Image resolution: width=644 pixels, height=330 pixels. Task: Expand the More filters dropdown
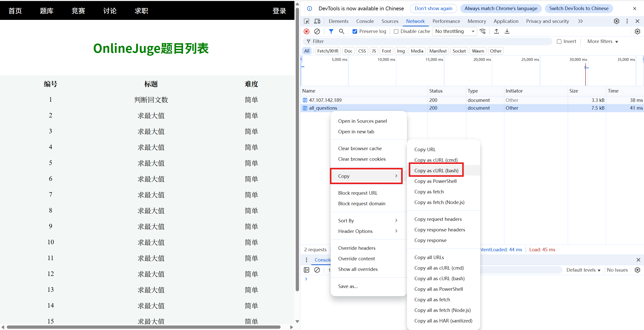(602, 42)
